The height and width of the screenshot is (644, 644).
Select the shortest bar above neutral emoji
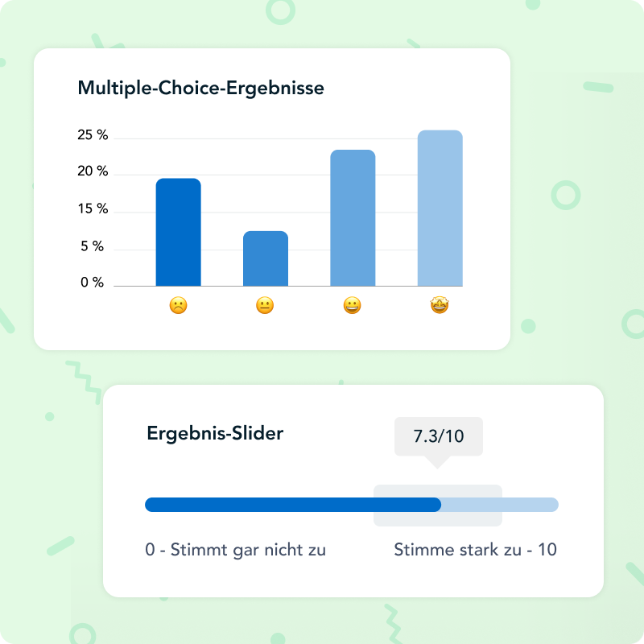pyautogui.click(x=265, y=258)
